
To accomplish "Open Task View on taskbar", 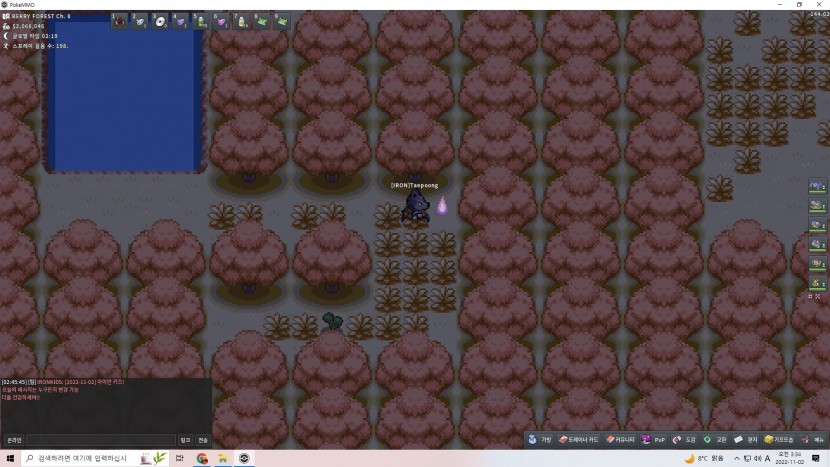I will (x=180, y=459).
